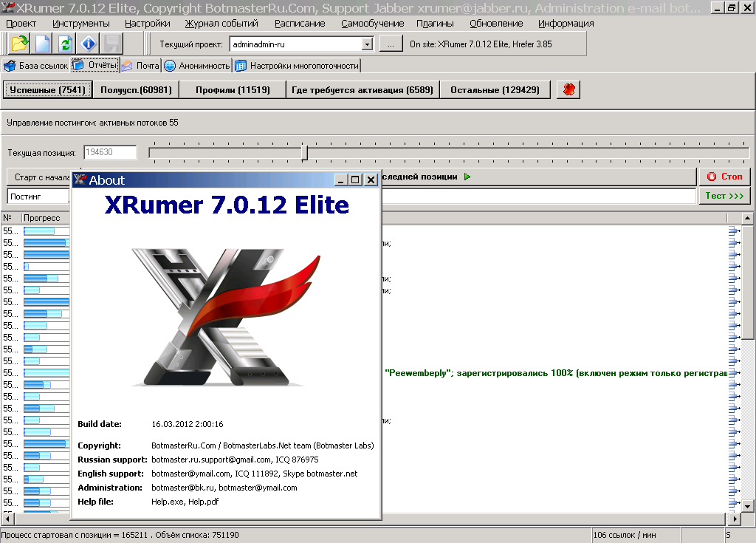Open the Информация menu
The width and height of the screenshot is (756, 543).
point(566,23)
